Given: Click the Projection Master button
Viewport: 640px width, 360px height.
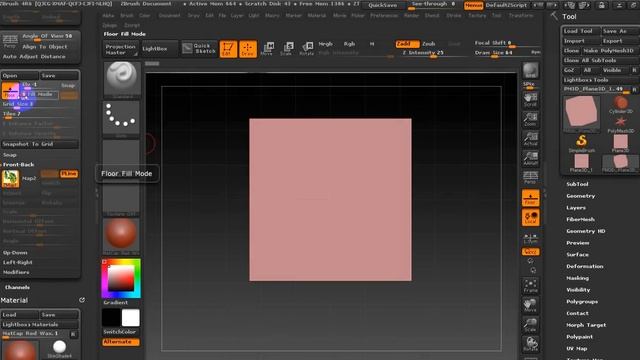Looking at the screenshot, I should tap(120, 49).
